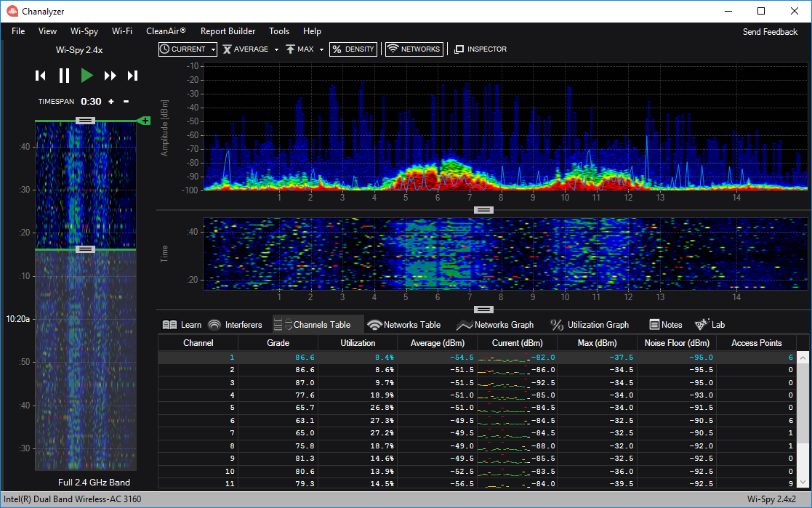Screen dimensions: 812x508
Task: Open the Tools menu
Action: (x=279, y=31)
